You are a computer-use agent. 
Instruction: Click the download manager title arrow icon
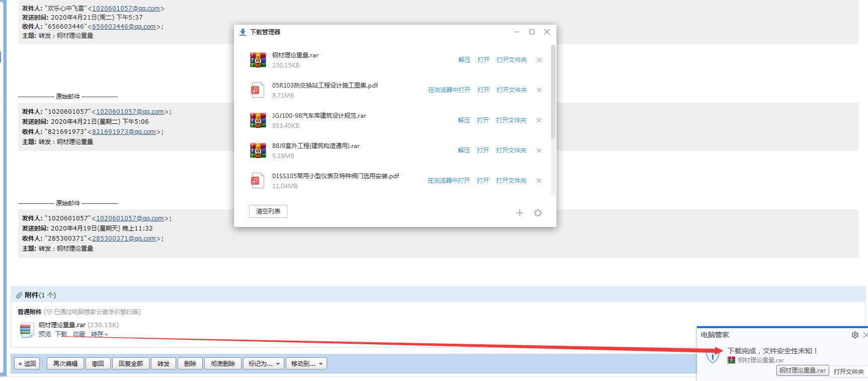(243, 32)
